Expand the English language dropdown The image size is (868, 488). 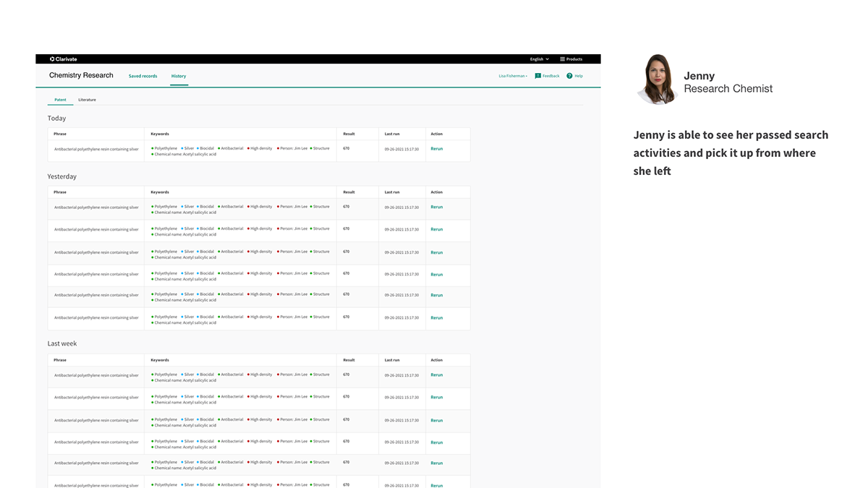click(539, 59)
